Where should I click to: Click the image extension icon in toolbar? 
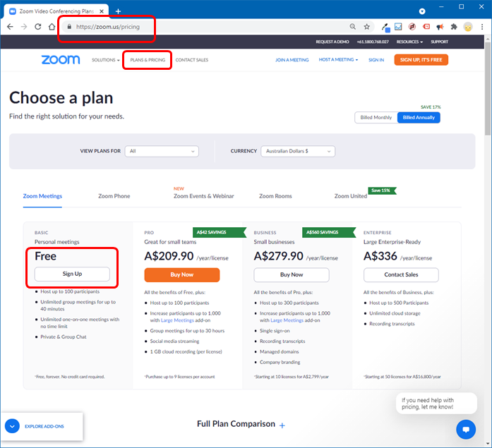point(398,27)
